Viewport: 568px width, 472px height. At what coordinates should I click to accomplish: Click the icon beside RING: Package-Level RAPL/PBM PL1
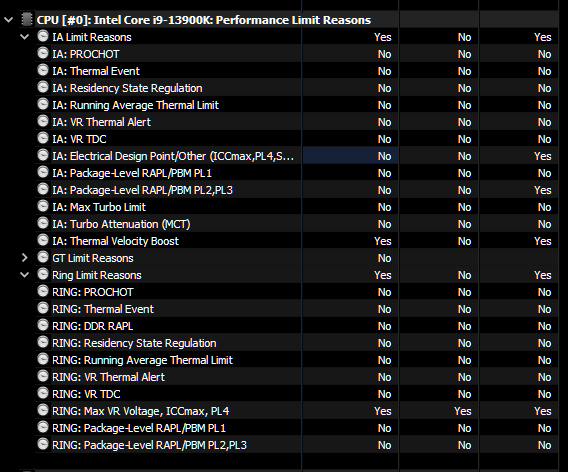coord(43,428)
